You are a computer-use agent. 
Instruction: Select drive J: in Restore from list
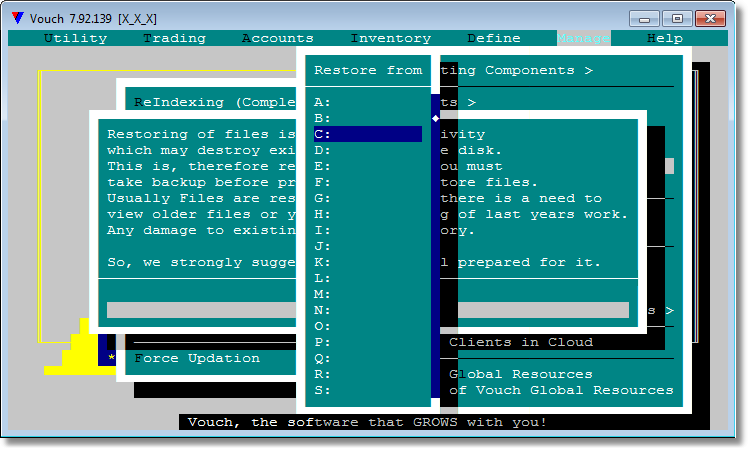pos(368,246)
